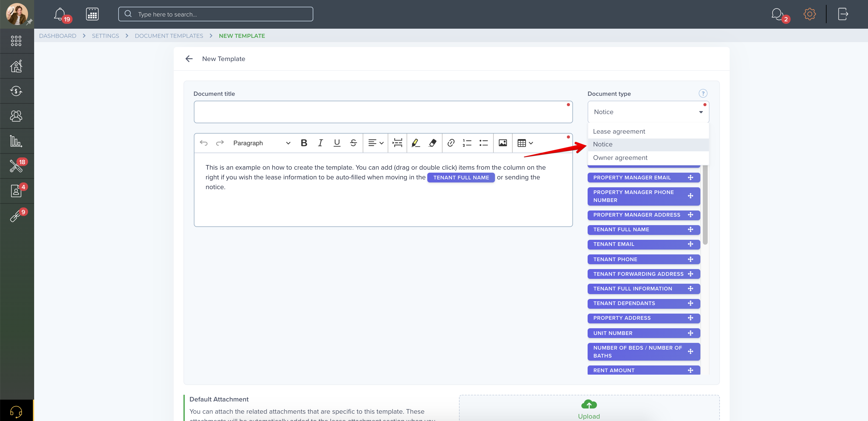Open the calendar icon in top bar
This screenshot has height=421, width=868.
[92, 14]
